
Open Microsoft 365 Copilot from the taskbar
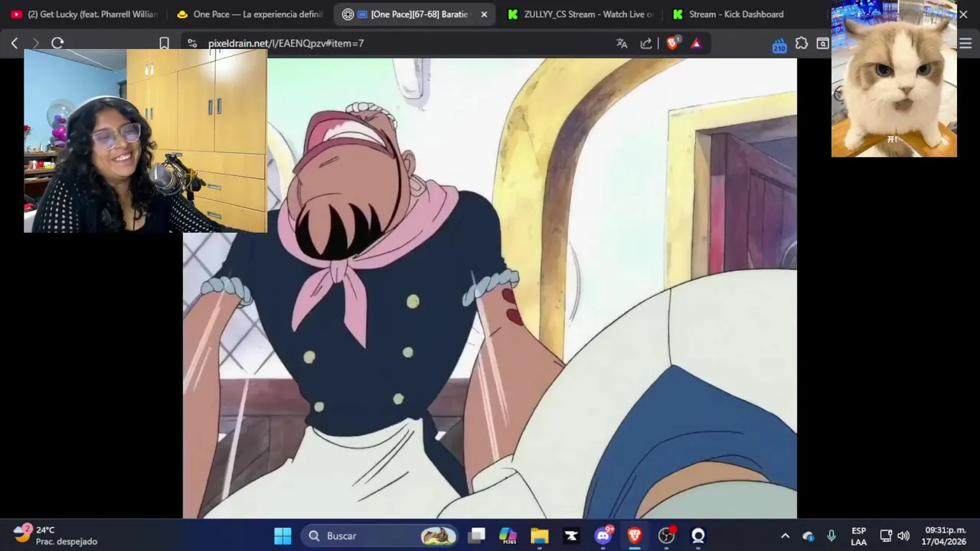pos(508,536)
